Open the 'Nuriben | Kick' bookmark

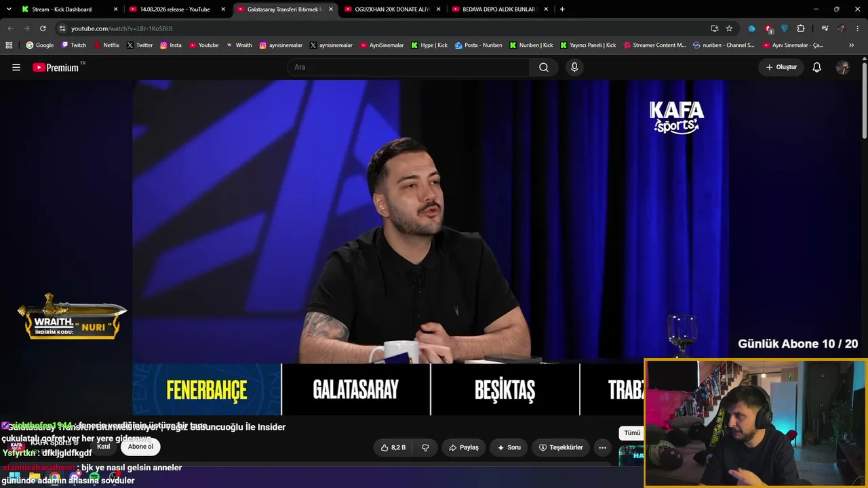[531, 45]
